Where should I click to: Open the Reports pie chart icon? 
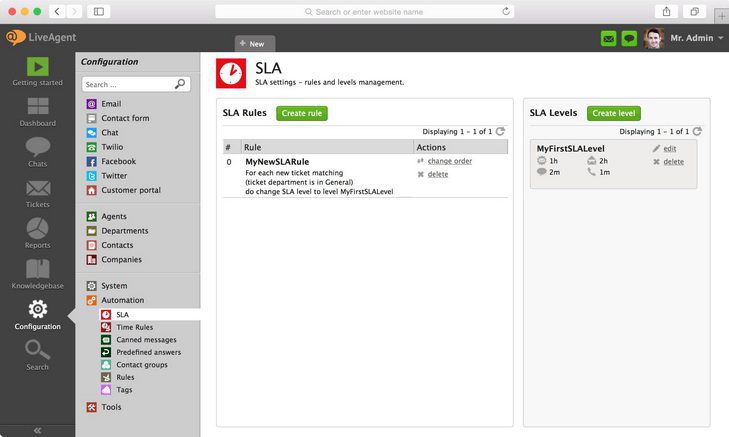[x=37, y=234]
